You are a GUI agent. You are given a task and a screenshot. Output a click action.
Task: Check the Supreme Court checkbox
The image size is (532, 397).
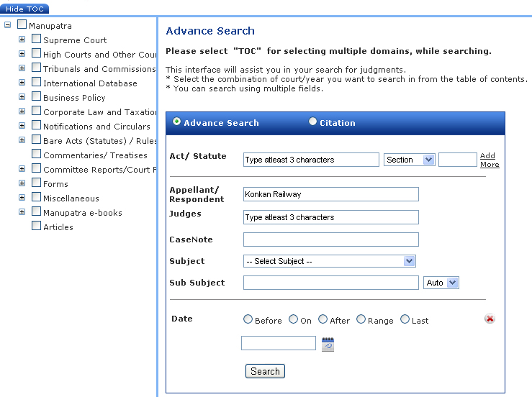36,40
